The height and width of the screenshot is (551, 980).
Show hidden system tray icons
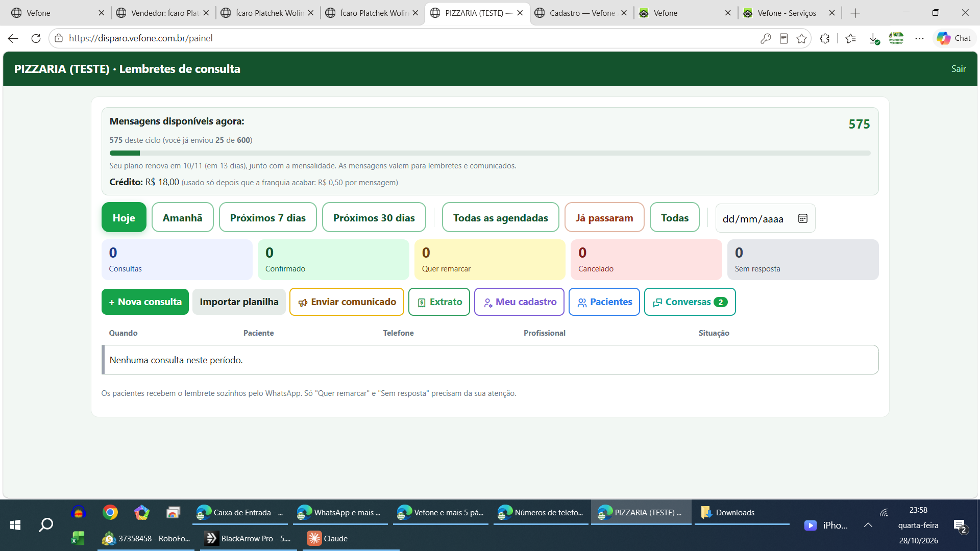tap(868, 525)
